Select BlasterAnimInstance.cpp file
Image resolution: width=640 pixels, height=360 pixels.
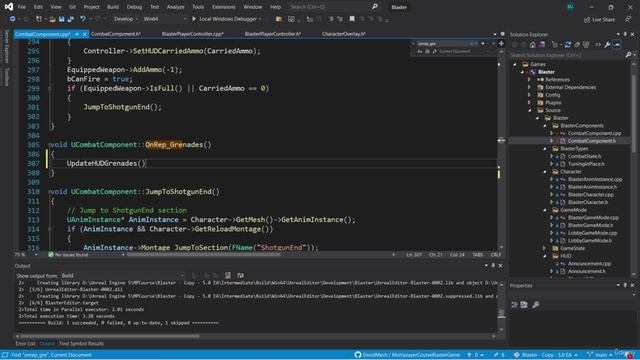point(595,179)
